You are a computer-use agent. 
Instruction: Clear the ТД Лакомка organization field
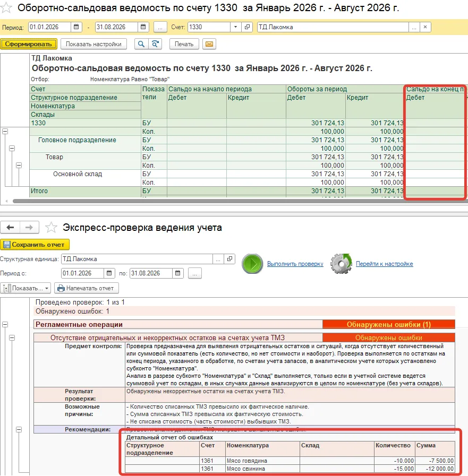(425, 27)
